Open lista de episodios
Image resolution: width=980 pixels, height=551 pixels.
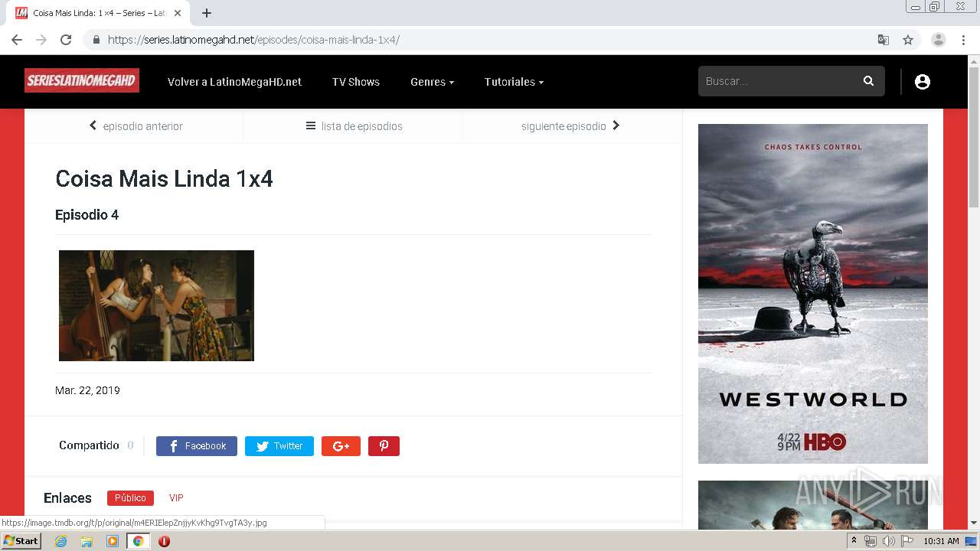354,126
